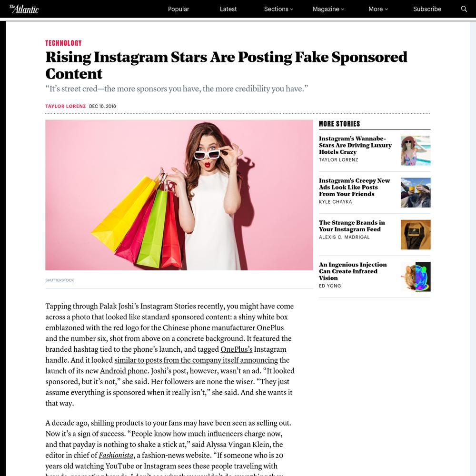Go to the Popular nav item
This screenshot has width=476, height=476.
pyautogui.click(x=178, y=9)
